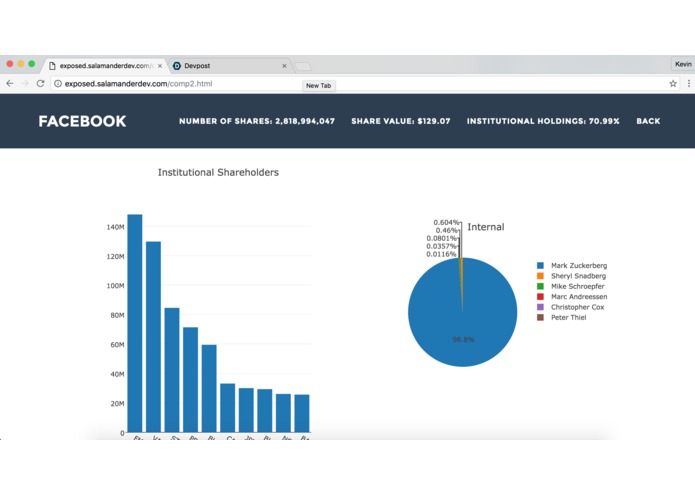Toggle Marc Andreessen red legend swatch
This screenshot has height=494, width=695.
[x=540, y=296]
